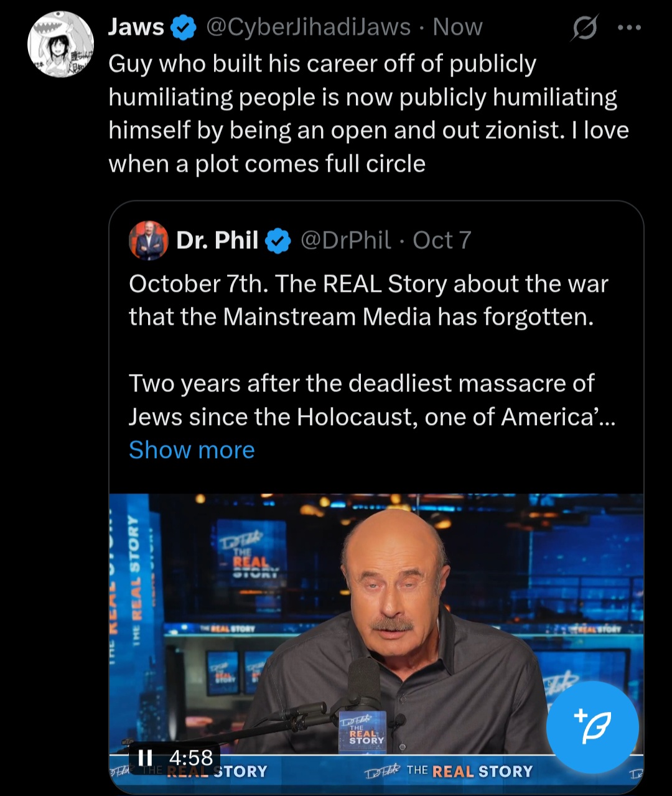This screenshot has width=672, height=796.
Task: Open Dr. Phil's small avatar
Action: coord(148,240)
